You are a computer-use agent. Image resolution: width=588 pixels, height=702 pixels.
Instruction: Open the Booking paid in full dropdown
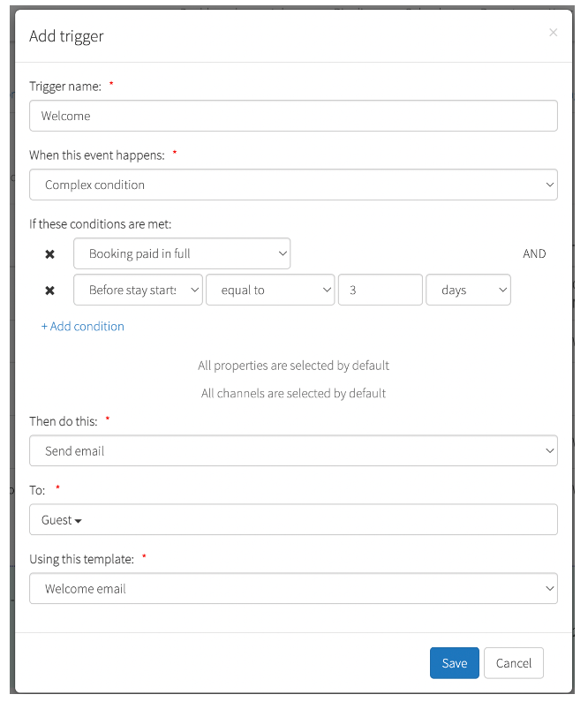(182, 253)
